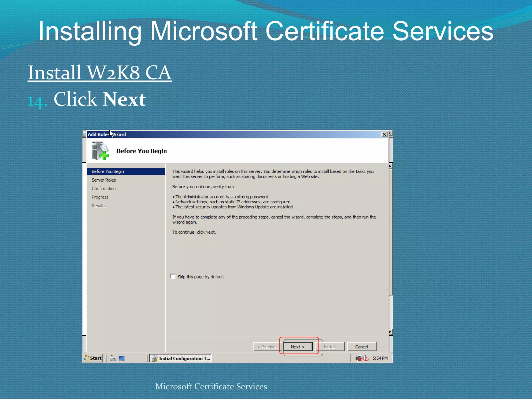Select the Results step in sidebar
The height and width of the screenshot is (399, 532).
coord(99,206)
